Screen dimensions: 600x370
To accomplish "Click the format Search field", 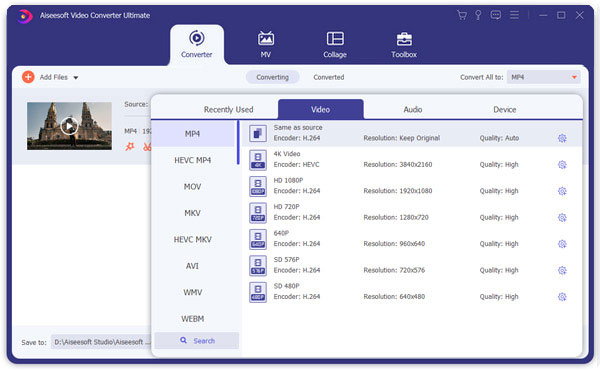I will pos(197,341).
